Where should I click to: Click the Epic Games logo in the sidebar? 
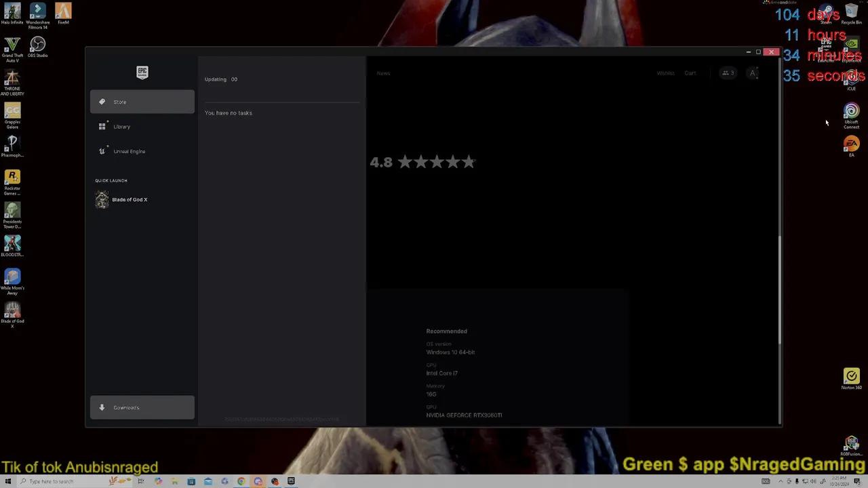click(142, 73)
